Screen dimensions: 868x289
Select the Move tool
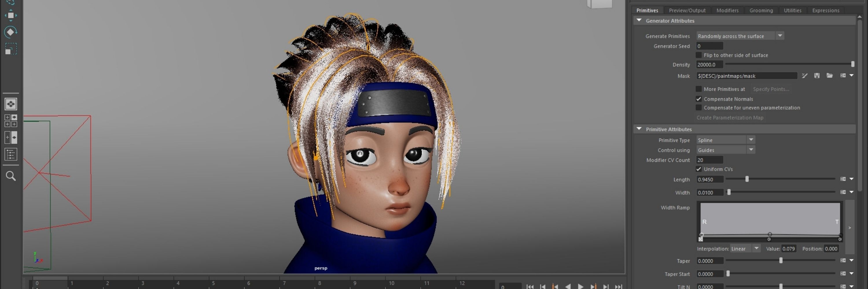click(x=10, y=16)
